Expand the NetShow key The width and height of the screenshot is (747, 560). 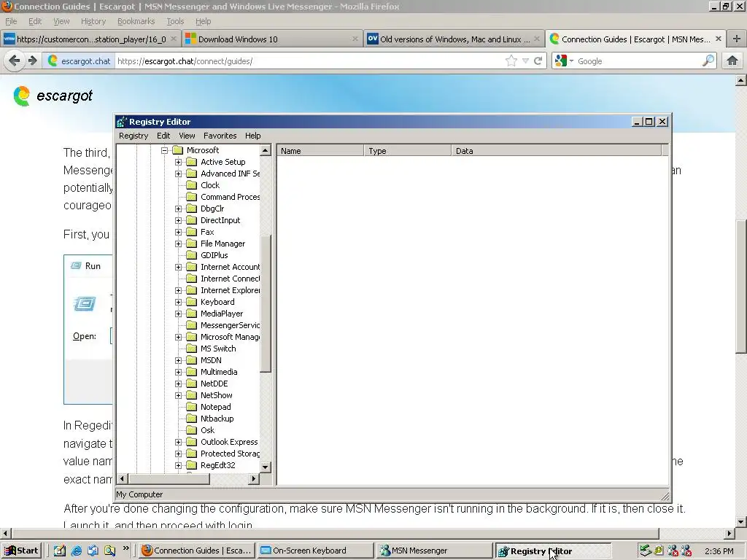click(x=178, y=395)
